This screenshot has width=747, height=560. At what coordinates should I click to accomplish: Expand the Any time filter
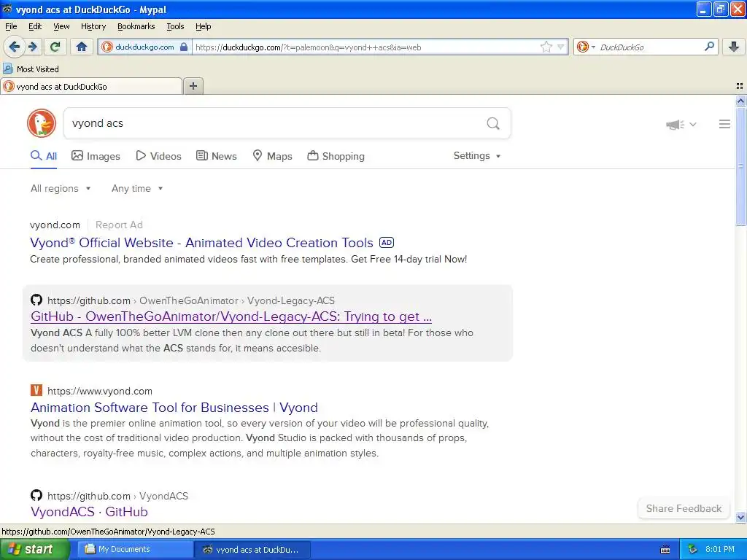pos(137,189)
